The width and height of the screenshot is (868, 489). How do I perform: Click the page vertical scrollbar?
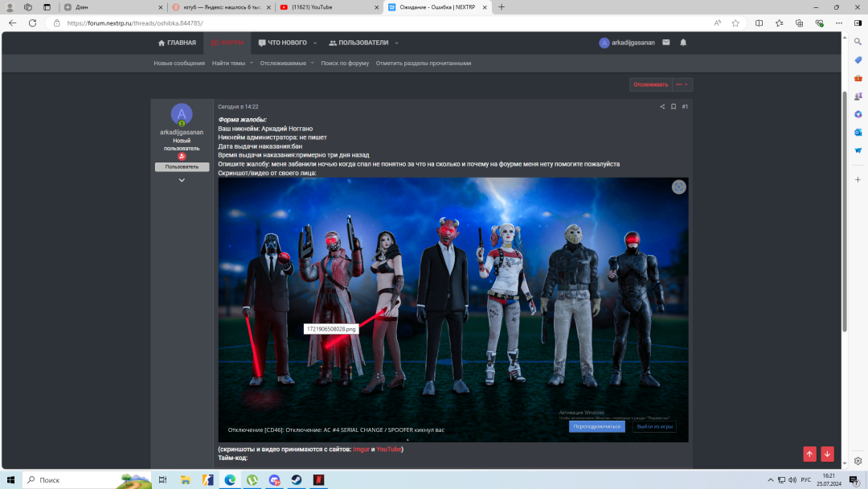(845, 211)
